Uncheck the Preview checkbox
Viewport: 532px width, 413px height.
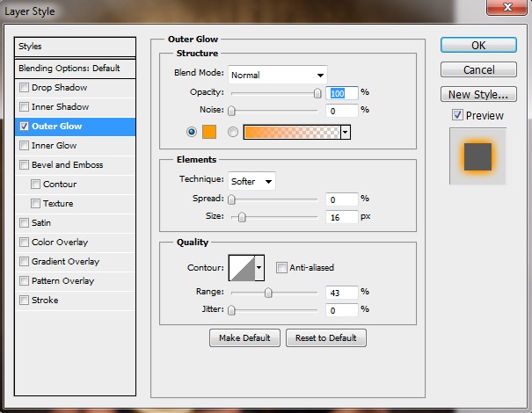coord(457,115)
